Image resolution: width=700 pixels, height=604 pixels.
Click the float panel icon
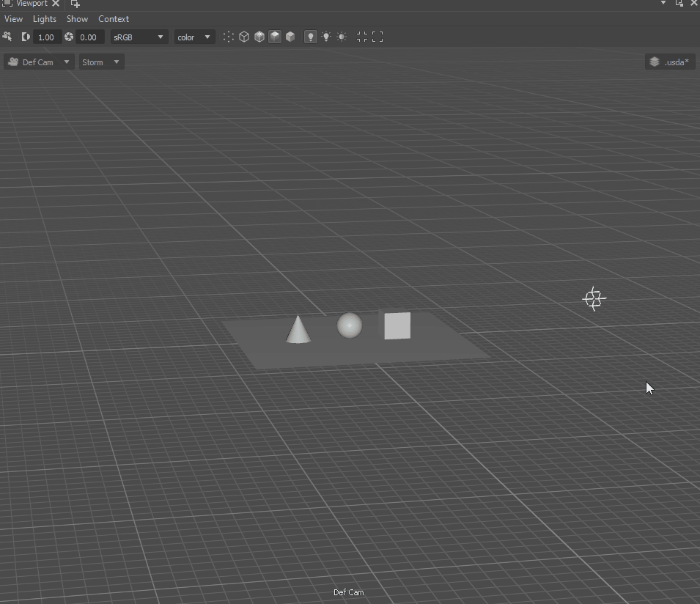pyautogui.click(x=679, y=3)
